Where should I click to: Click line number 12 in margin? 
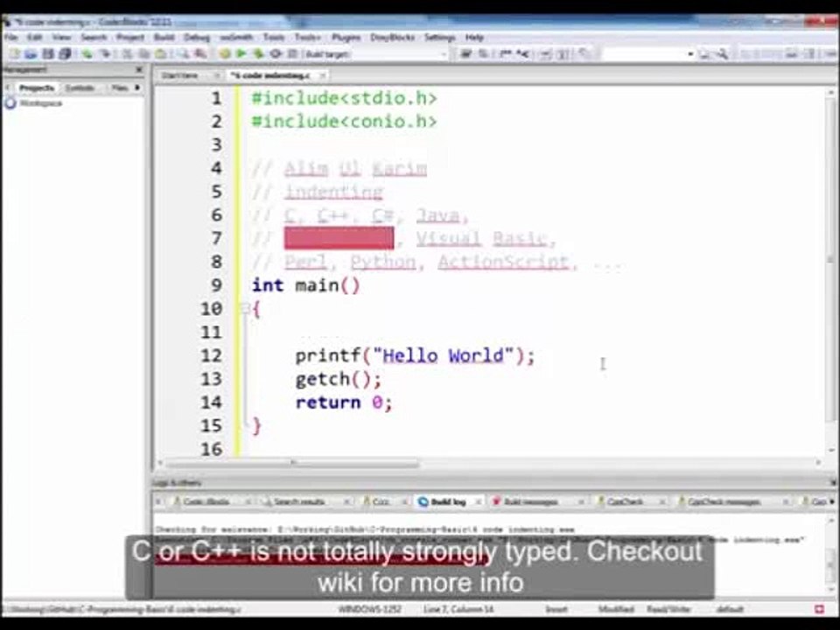(x=211, y=356)
